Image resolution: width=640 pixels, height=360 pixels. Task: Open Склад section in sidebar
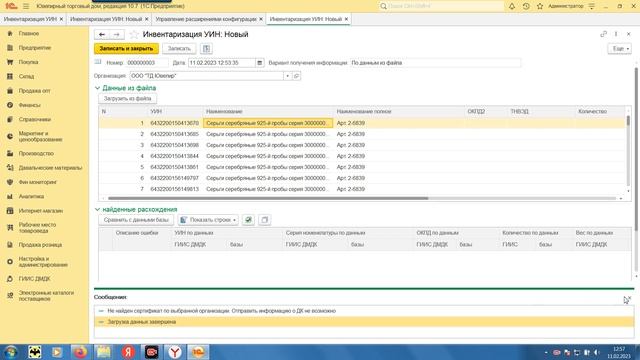click(26, 76)
